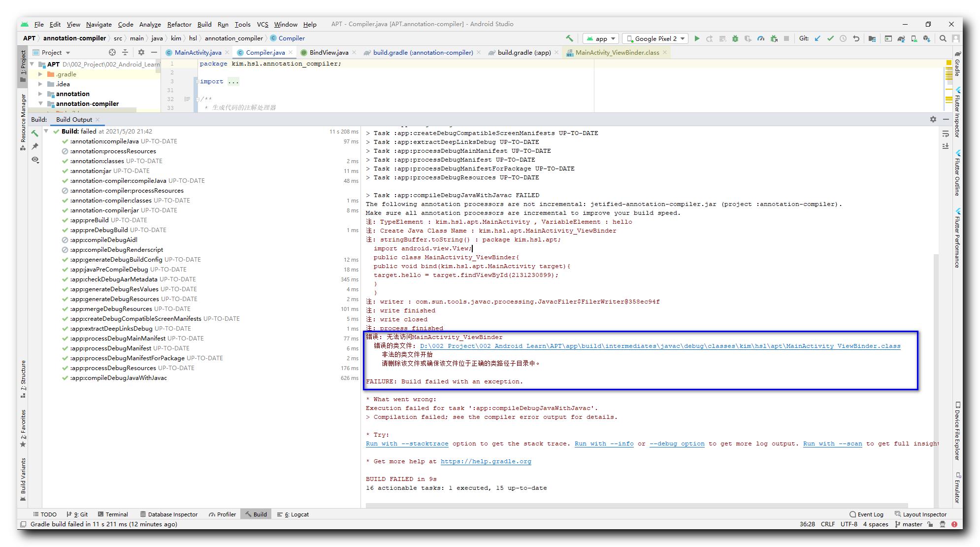Screen dimensions: 980x547
Task: Click the https://help.gradle.org link
Action: pos(485,461)
